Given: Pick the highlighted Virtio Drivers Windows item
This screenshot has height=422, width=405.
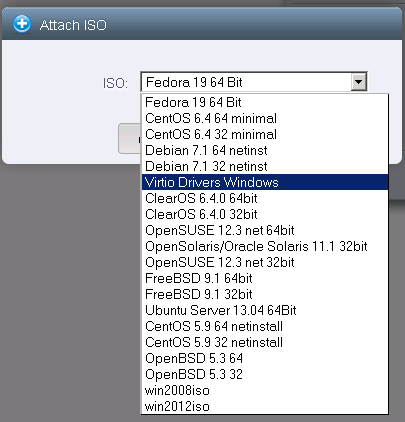Looking at the screenshot, I should pos(265,182).
